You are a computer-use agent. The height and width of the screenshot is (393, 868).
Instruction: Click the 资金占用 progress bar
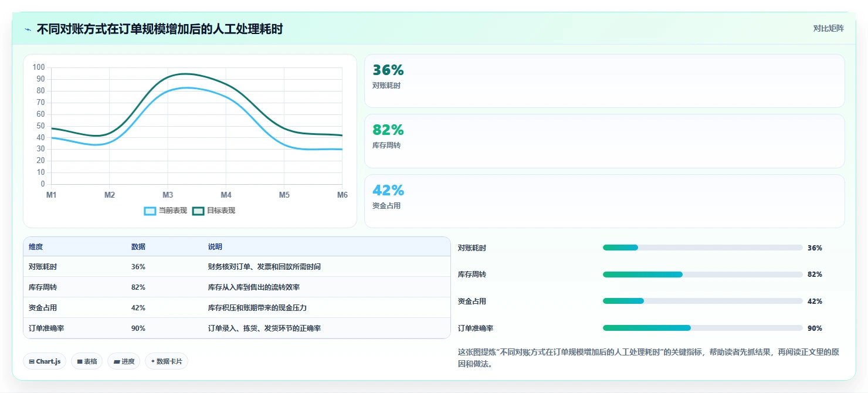click(703, 301)
